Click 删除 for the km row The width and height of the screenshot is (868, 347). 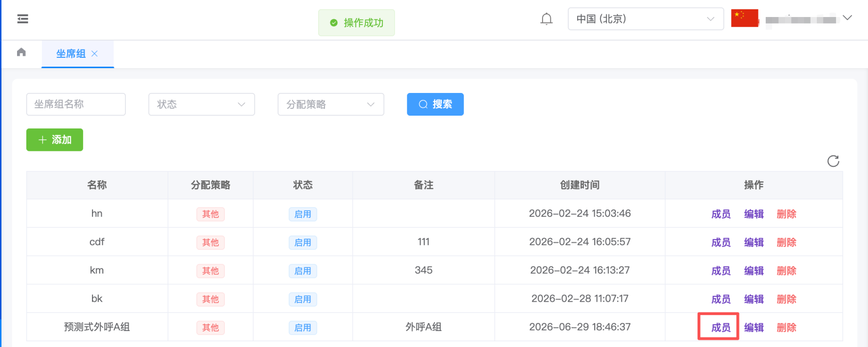coord(786,271)
